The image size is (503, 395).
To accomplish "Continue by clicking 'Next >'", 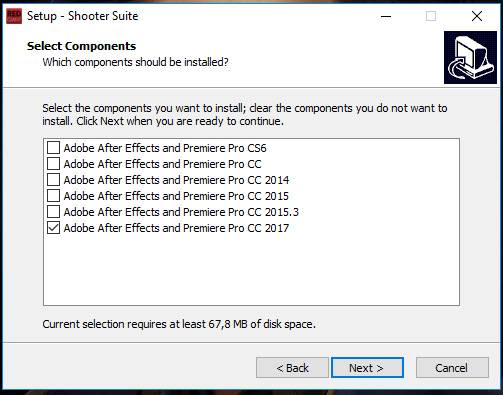I will click(367, 368).
